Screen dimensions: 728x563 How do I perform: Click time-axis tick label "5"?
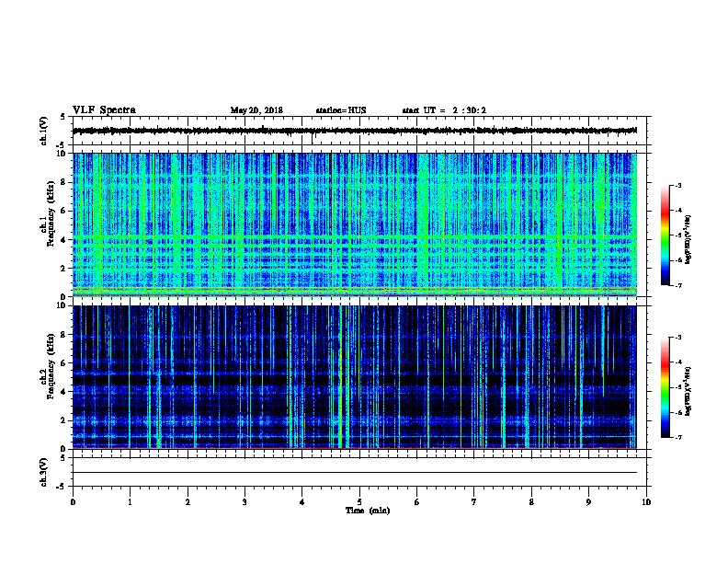pyautogui.click(x=359, y=502)
